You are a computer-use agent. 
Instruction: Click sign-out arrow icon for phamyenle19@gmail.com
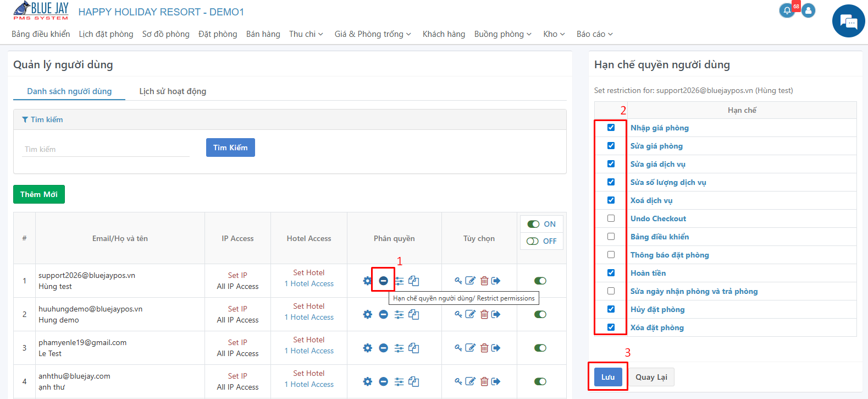pyautogui.click(x=496, y=348)
